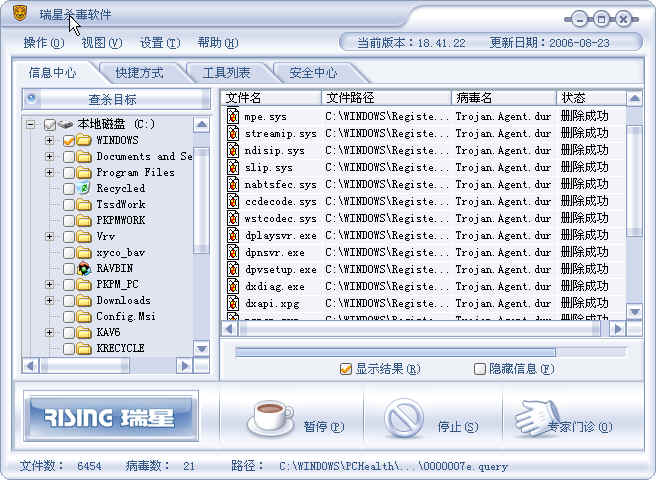Click the RISING 瑞星 logo banner
The width and height of the screenshot is (656, 480).
(x=111, y=416)
